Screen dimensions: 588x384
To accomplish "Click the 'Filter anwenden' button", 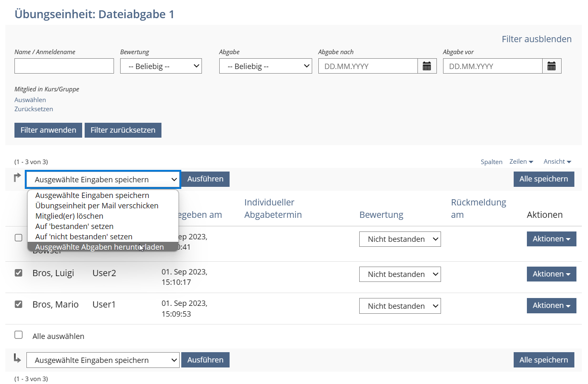I will [48, 130].
